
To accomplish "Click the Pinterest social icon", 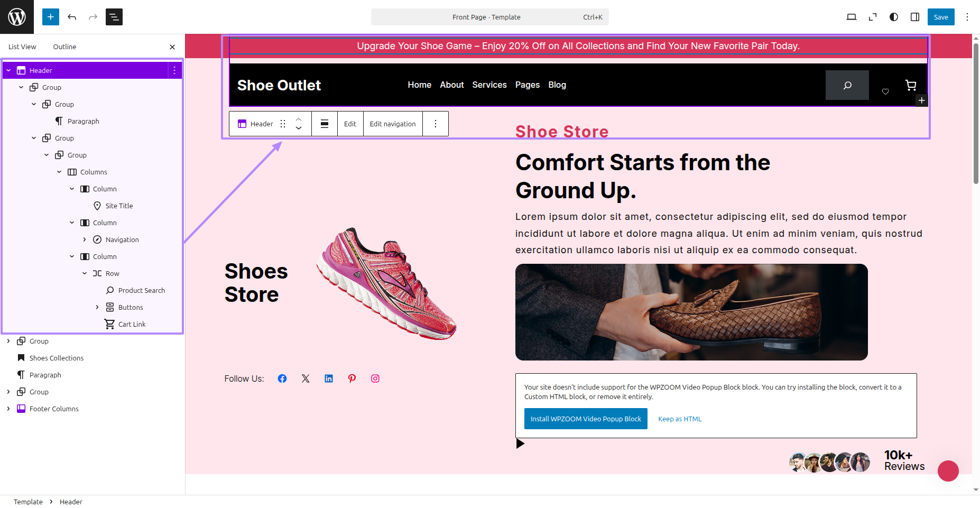I will (x=352, y=378).
